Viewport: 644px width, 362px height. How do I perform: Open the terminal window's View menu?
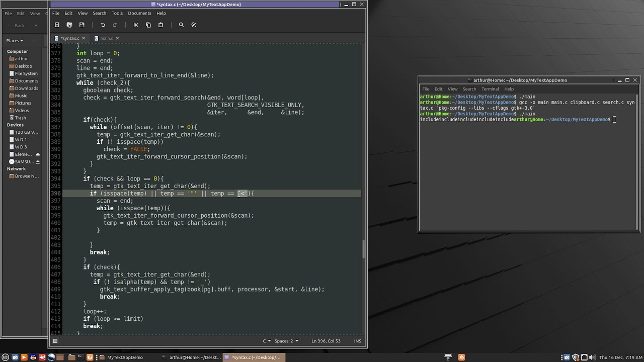point(452,89)
